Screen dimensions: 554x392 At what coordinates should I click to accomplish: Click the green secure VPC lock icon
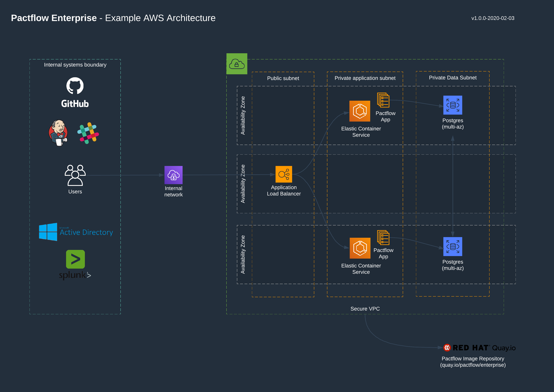pos(237,64)
